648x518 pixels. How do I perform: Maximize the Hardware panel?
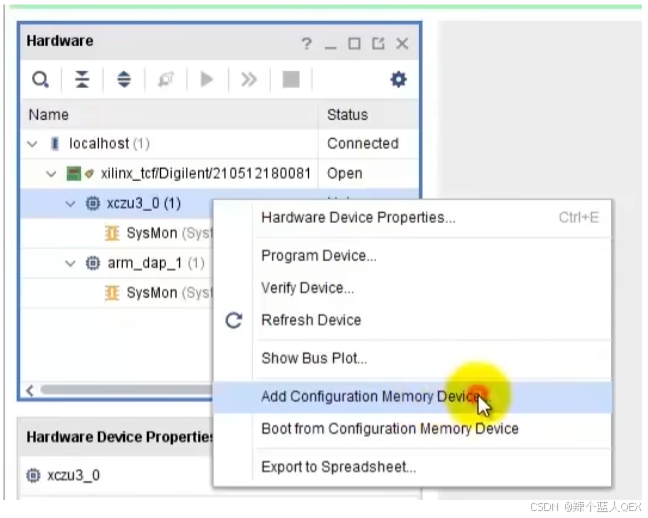click(354, 43)
